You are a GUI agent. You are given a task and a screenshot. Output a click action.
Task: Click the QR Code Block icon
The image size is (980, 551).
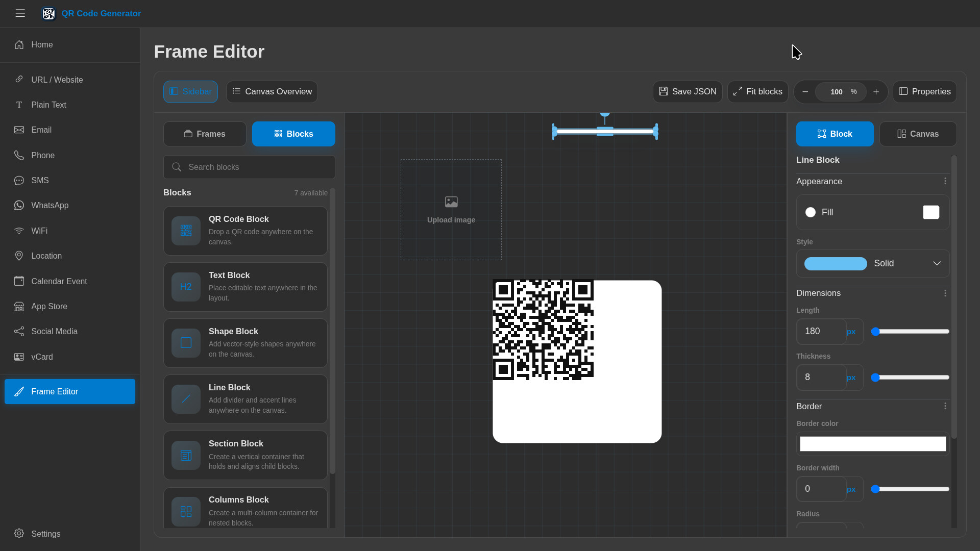(186, 231)
